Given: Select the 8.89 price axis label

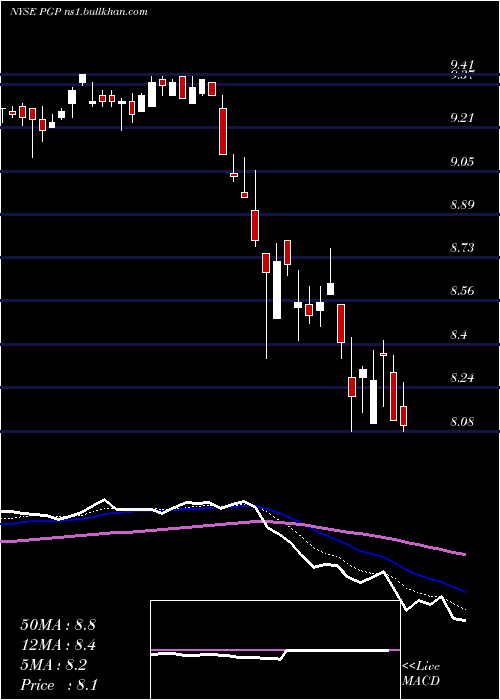Looking at the screenshot, I should pyautogui.click(x=462, y=205).
